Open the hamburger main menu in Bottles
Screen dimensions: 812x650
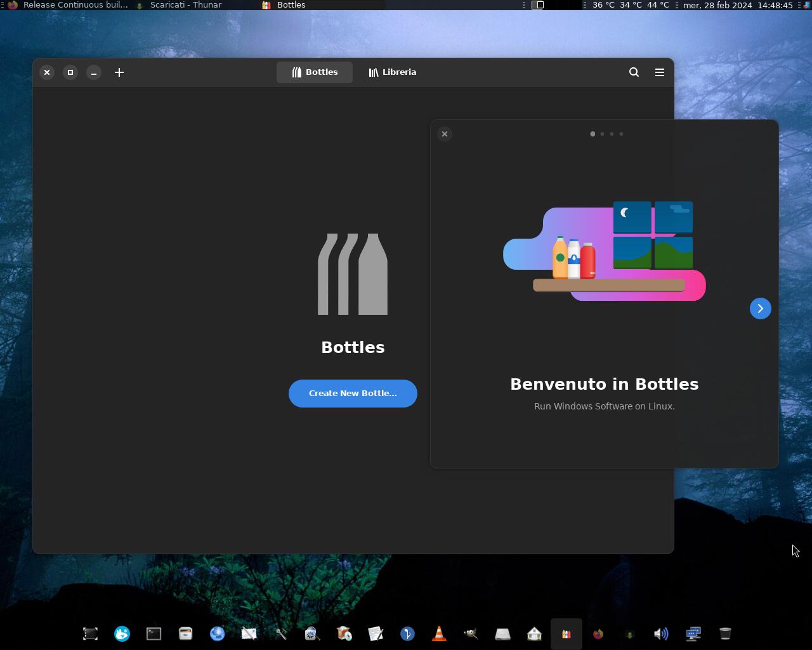pyautogui.click(x=660, y=72)
